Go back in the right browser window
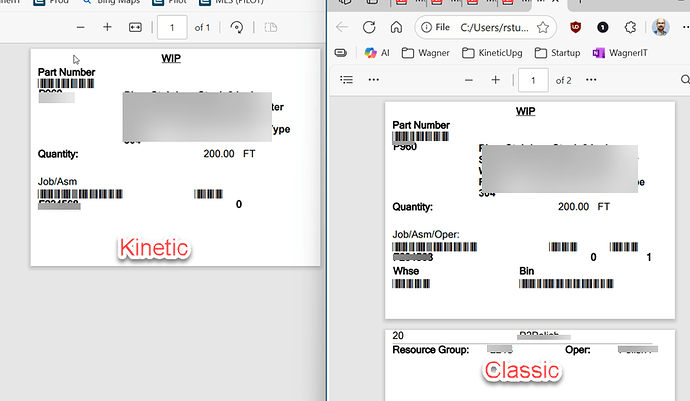690x401 pixels. pos(342,27)
